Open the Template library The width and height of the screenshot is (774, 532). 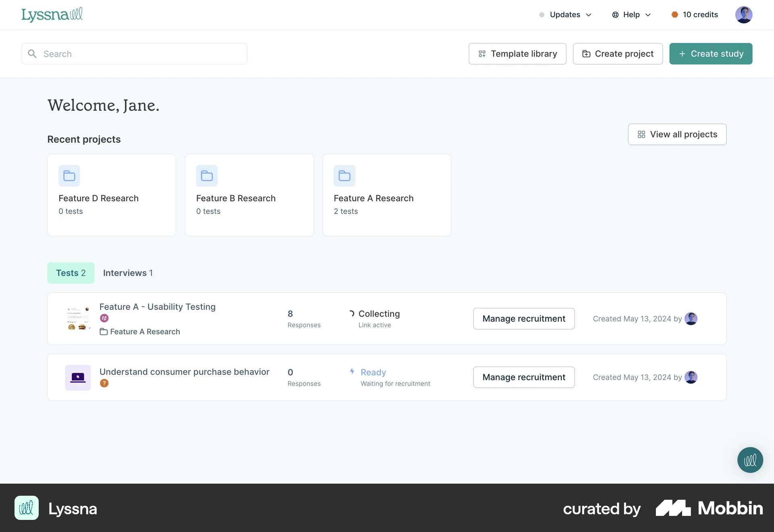pos(517,54)
